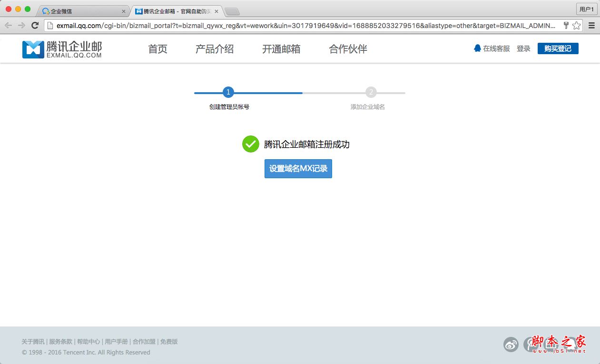Viewport: 600px width, 364px height.
Task: Click the QQ penguin icon beside 在线客服
Action: 477,48
